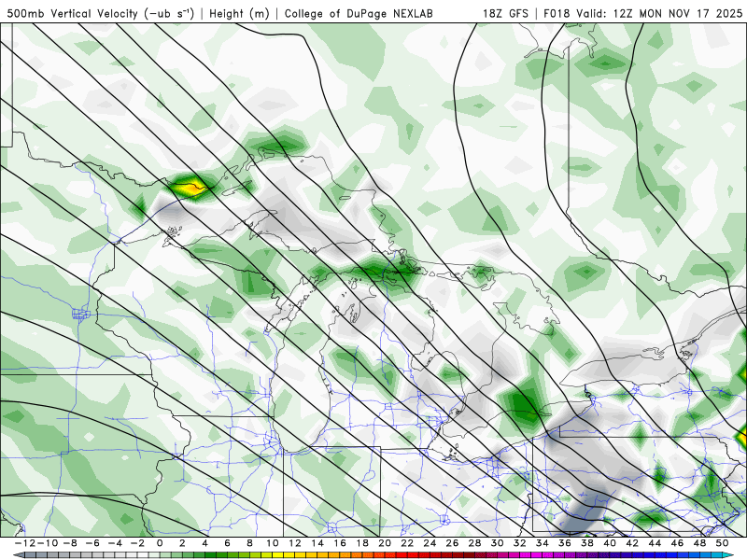Click the colorbar label '-8'
The height and width of the screenshot is (560, 747).
(69, 543)
